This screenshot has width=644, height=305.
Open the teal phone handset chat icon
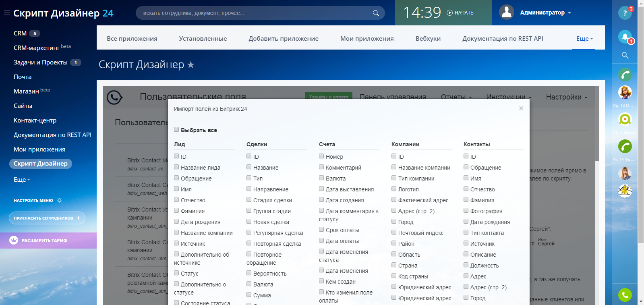pos(625,75)
